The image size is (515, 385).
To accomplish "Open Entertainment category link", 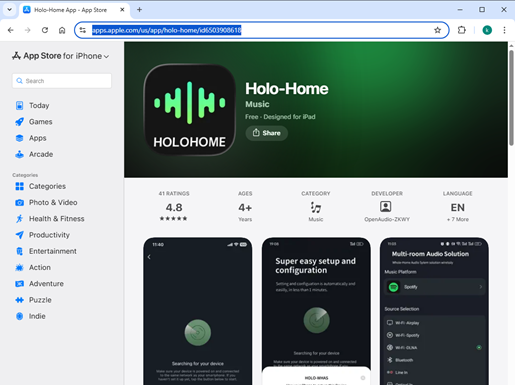I will (53, 251).
